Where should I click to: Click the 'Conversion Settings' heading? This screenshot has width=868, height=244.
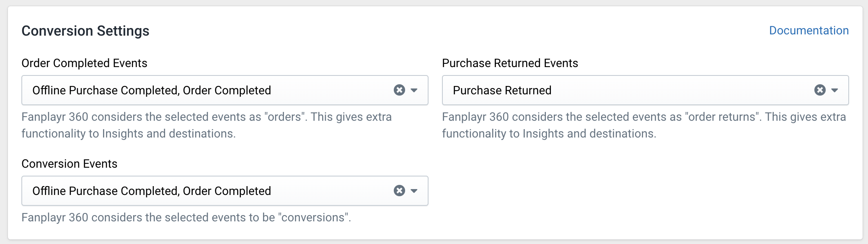[85, 31]
